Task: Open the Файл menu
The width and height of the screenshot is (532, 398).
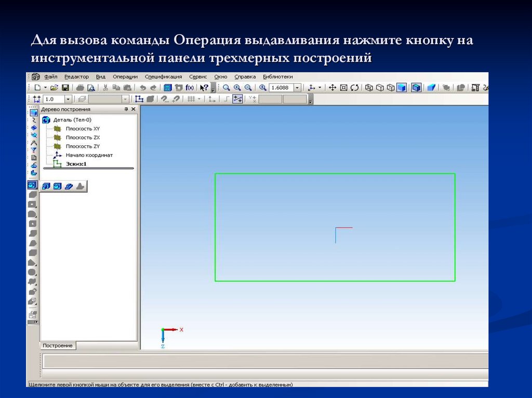Action: pyautogui.click(x=50, y=77)
